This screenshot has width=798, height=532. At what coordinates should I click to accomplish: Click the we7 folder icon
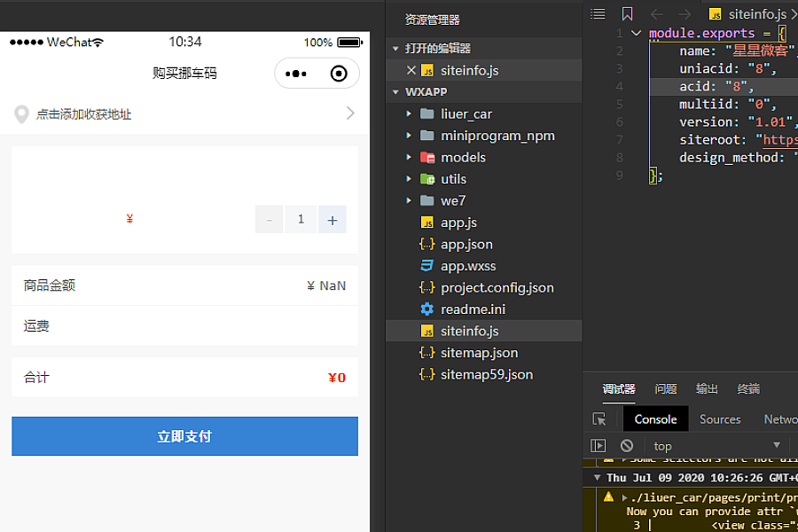click(427, 200)
